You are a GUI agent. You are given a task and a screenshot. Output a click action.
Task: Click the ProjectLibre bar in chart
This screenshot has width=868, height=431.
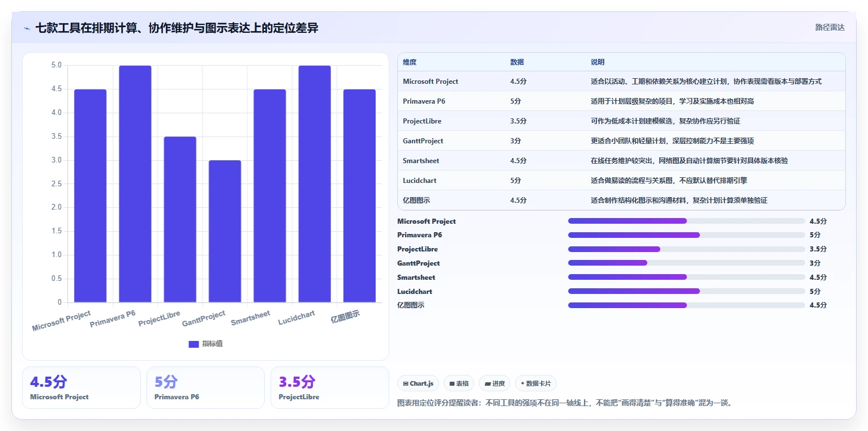tap(180, 220)
